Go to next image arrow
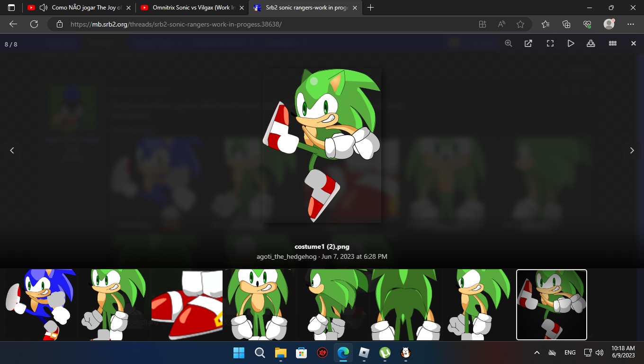644x364 pixels. click(632, 150)
